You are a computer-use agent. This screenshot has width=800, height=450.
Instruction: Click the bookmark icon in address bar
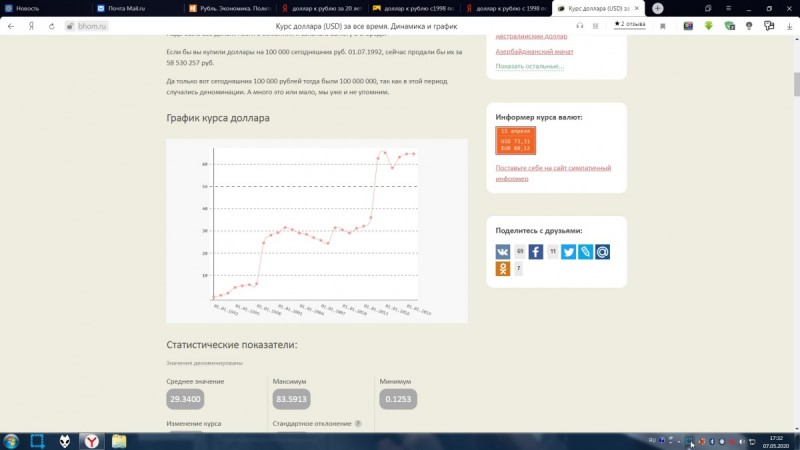point(663,26)
